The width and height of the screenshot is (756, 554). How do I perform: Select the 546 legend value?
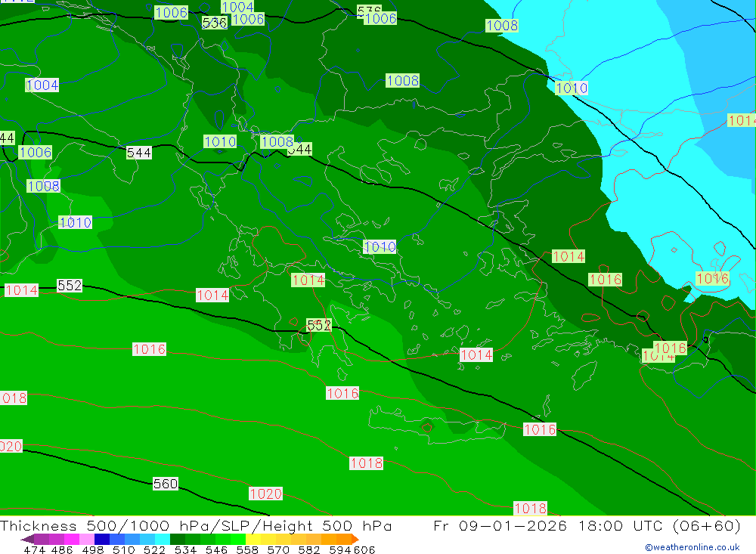click(x=216, y=549)
